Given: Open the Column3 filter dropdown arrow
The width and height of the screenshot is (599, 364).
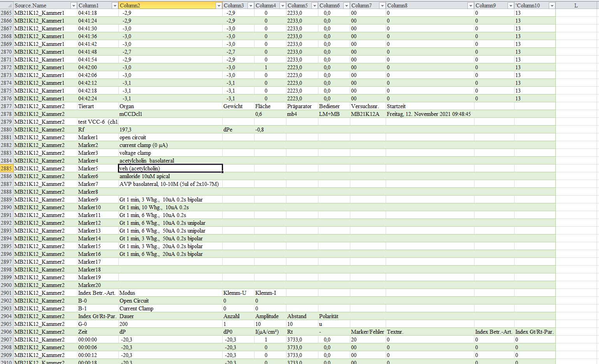Looking at the screenshot, I should (251, 5).
